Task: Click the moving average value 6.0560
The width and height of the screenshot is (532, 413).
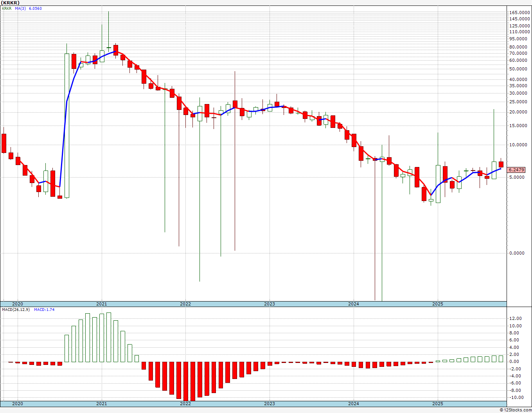Action: [35, 9]
